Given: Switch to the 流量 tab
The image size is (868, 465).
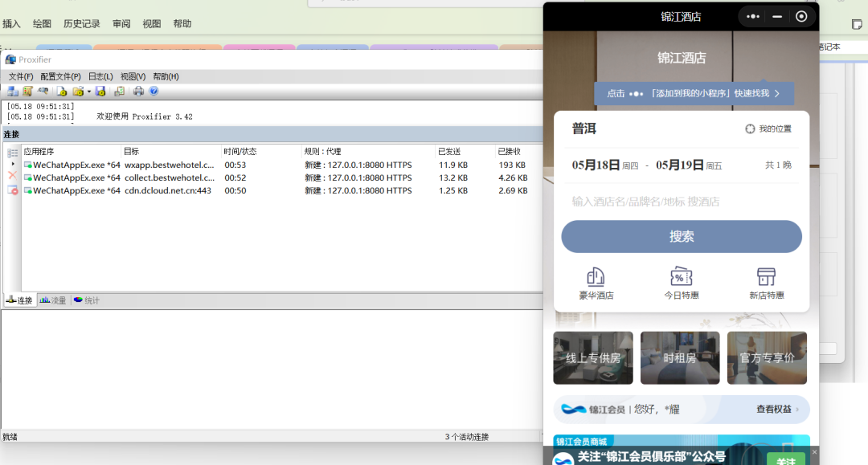Looking at the screenshot, I should click(x=53, y=300).
